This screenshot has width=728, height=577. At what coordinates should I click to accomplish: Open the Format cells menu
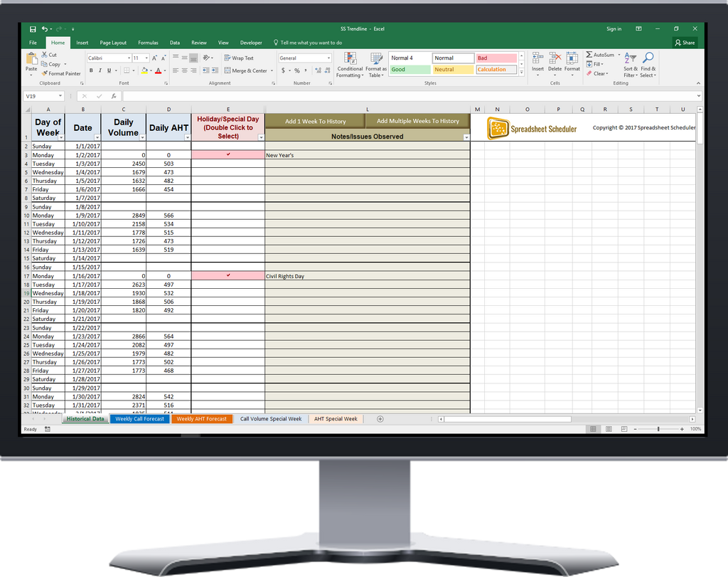pos(572,64)
